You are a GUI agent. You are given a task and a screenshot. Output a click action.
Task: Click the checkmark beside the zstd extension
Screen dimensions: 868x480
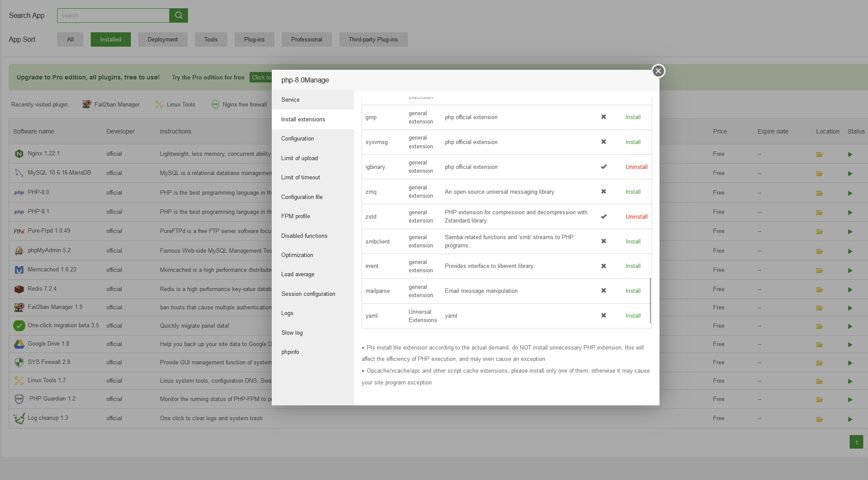coord(604,216)
